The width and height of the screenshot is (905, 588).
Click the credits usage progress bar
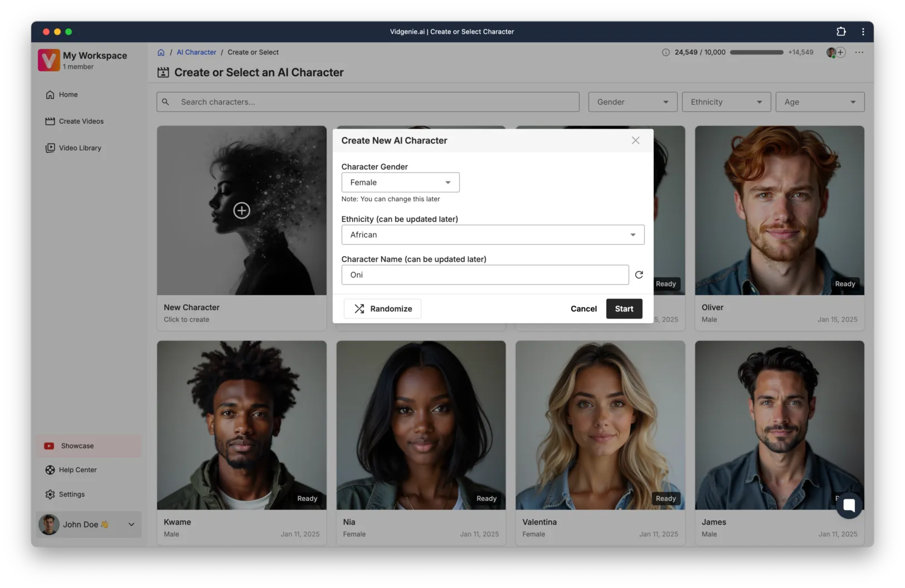pos(756,52)
